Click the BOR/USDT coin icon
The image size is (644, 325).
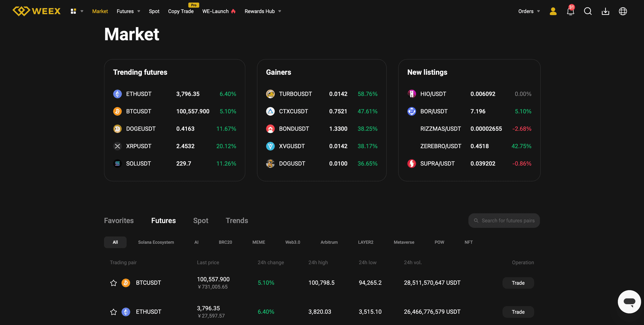pos(412,111)
